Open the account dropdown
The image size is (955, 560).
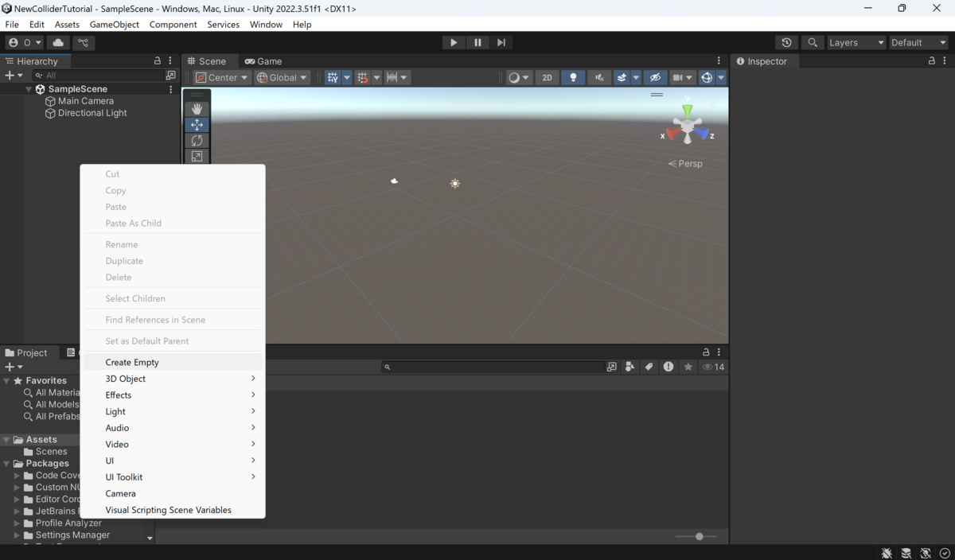[25, 42]
